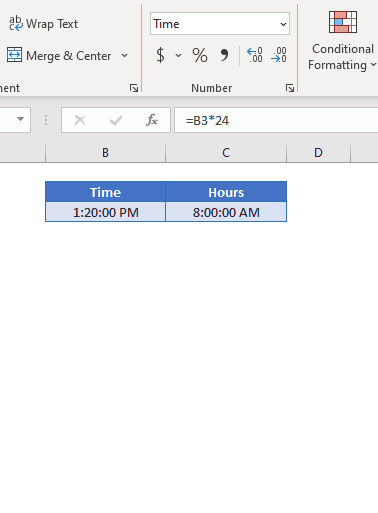
Task: Open the Conditional Formatting menu
Action: pos(342,41)
